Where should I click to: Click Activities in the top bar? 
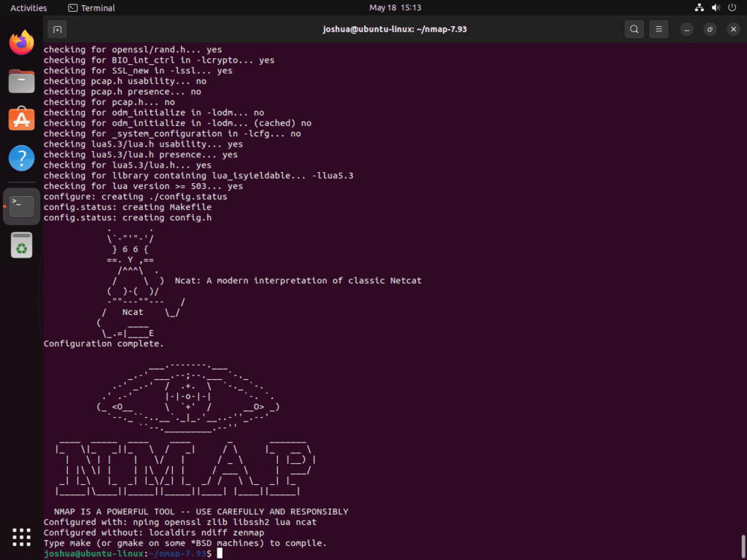(28, 8)
